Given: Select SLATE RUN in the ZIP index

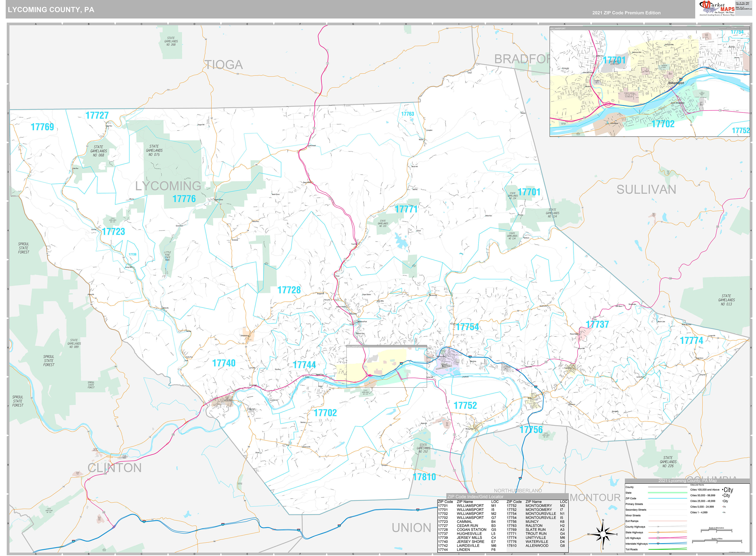Looking at the screenshot, I should 536,530.
